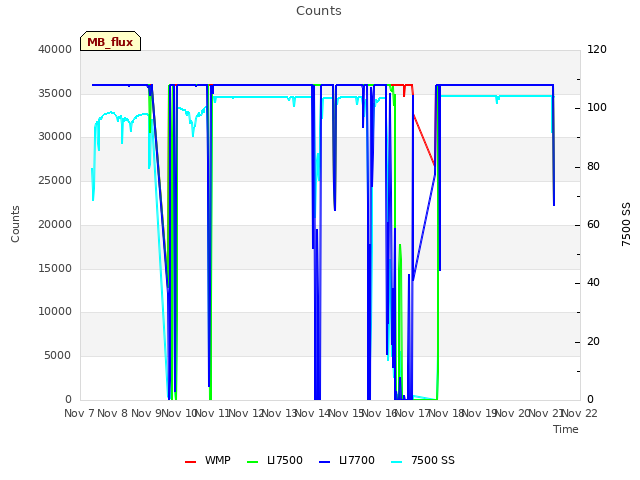This screenshot has height=480, width=640.
Task: Click the 'Nov 18' date tick label
Action: coord(446,413)
